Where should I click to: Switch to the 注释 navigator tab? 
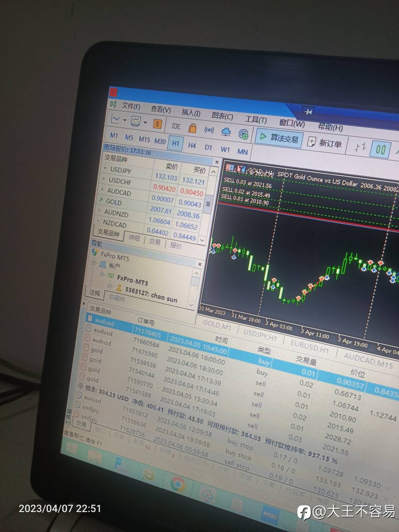click(95, 293)
